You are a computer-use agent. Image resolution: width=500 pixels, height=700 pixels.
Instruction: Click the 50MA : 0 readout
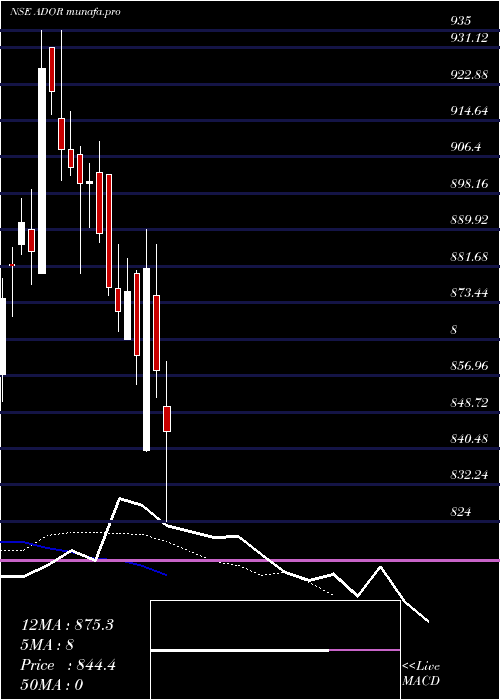point(52,685)
